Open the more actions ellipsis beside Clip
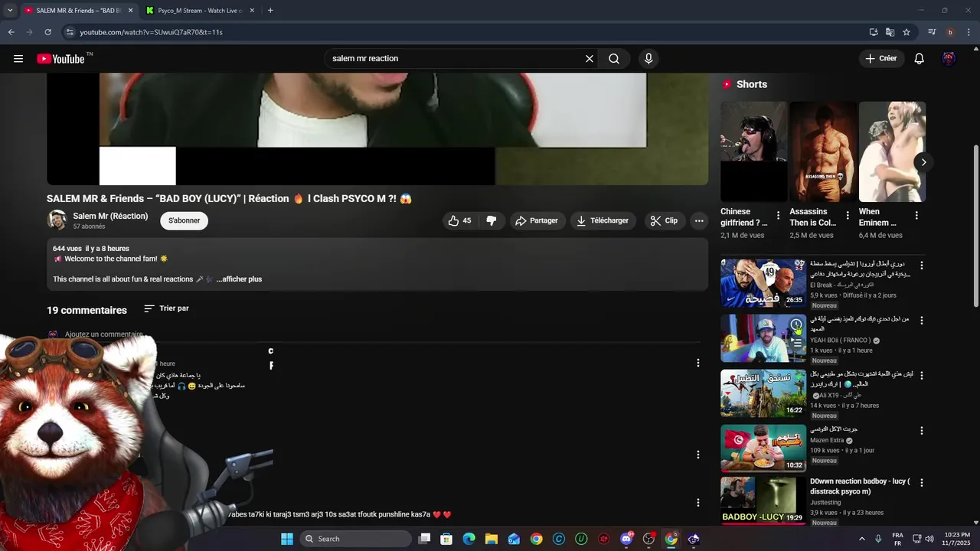Image resolution: width=980 pixels, height=551 pixels. click(699, 220)
